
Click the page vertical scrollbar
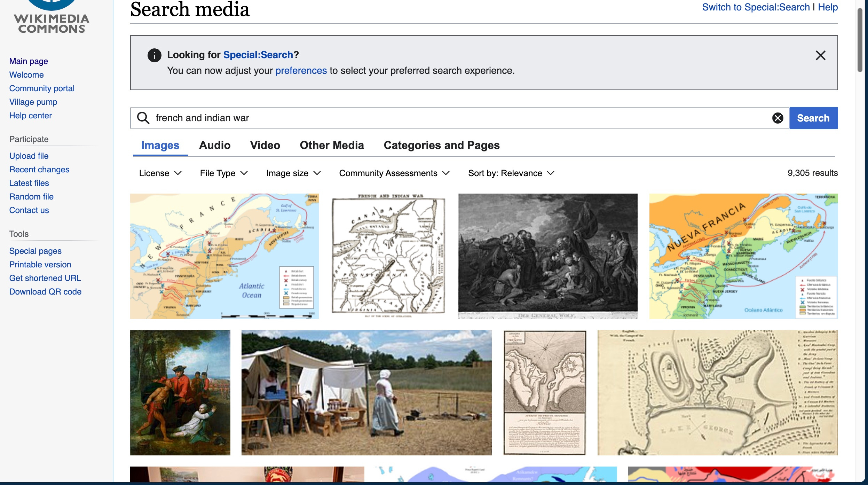[860, 40]
